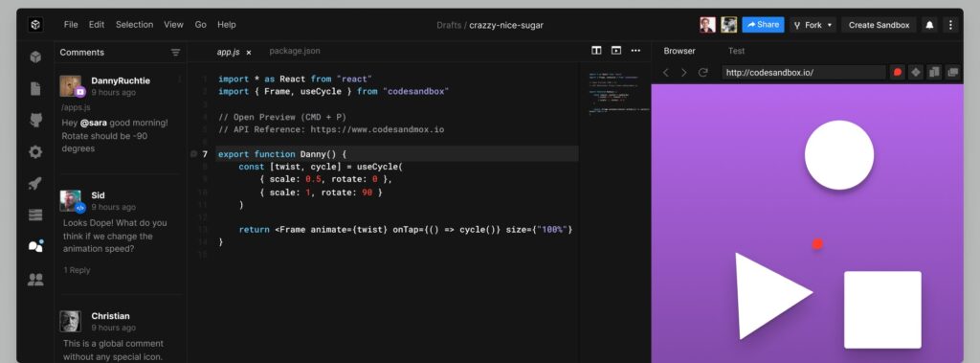The width and height of the screenshot is (980, 363).
Task: Open the configuration gear in sidebar
Action: tap(35, 151)
